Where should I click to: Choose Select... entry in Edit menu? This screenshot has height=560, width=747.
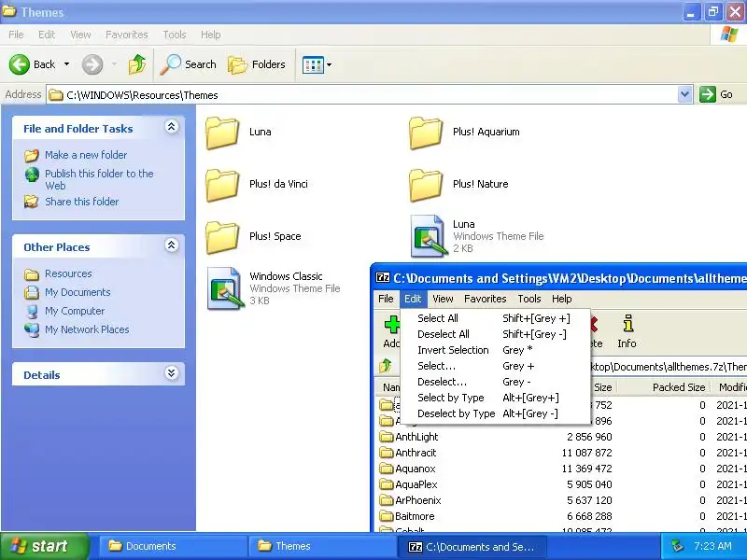pos(495,366)
